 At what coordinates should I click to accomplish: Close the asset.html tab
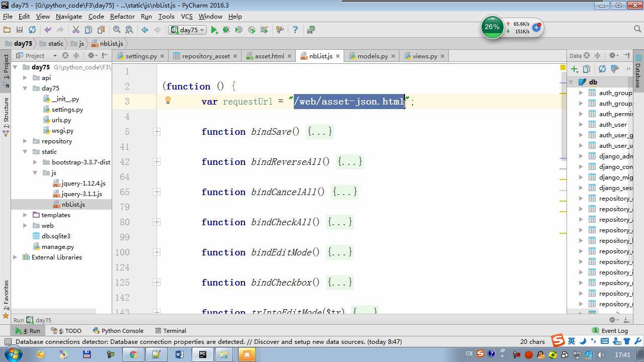click(x=289, y=56)
